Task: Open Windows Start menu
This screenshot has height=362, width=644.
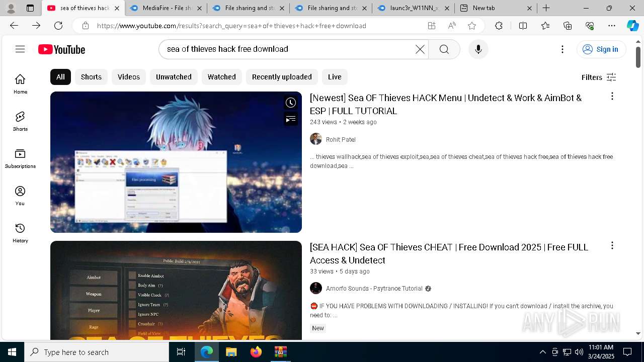Action: click(x=12, y=352)
